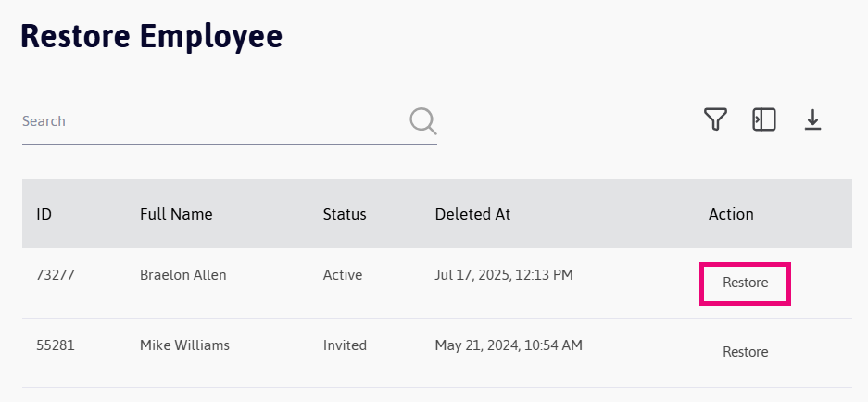
Task: Restore employee Mike Williams
Action: 745,352
